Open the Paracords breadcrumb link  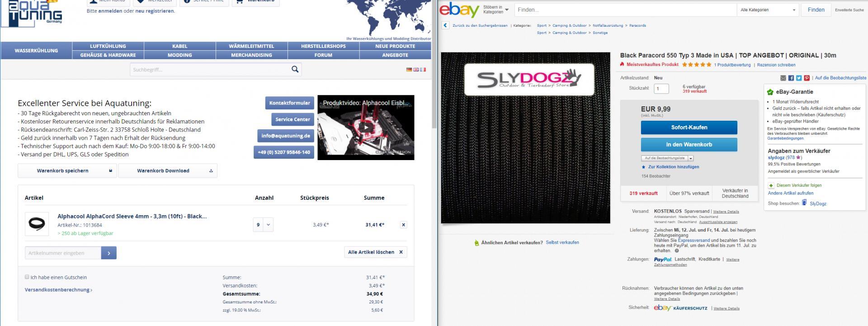[637, 25]
